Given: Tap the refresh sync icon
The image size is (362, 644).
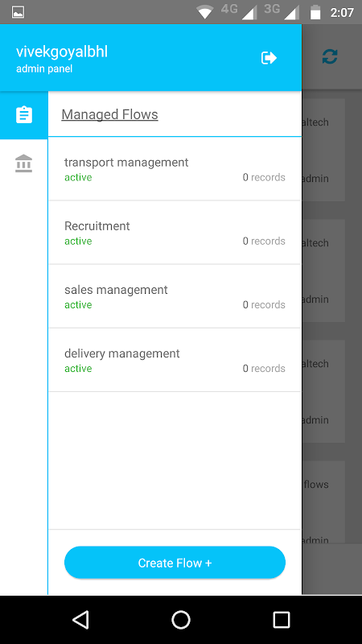Looking at the screenshot, I should pos(330,56).
